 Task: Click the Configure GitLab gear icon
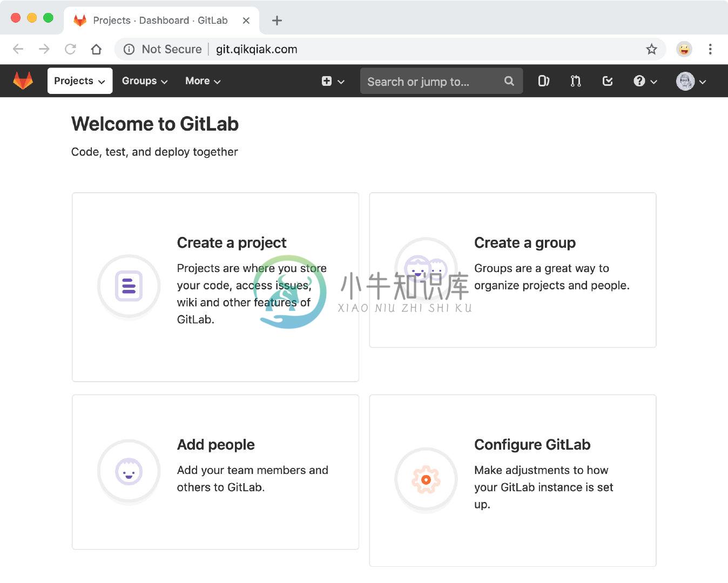[426, 479]
